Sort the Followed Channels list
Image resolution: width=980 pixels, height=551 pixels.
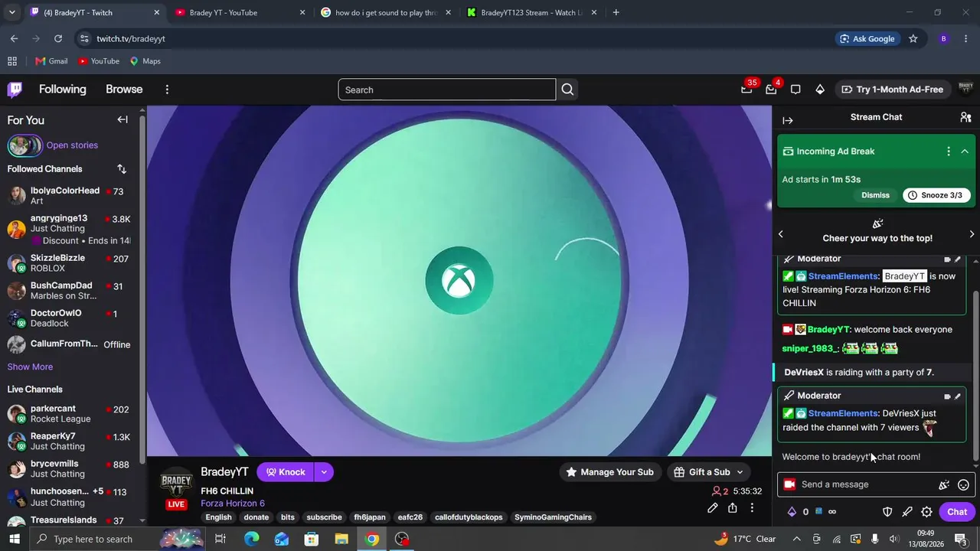(x=122, y=169)
